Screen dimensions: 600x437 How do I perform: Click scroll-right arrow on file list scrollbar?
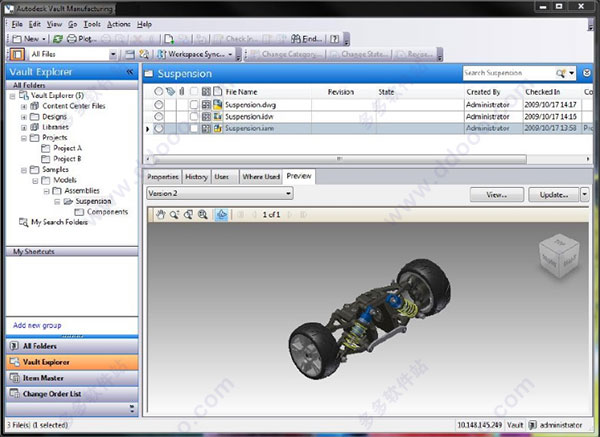[588, 159]
